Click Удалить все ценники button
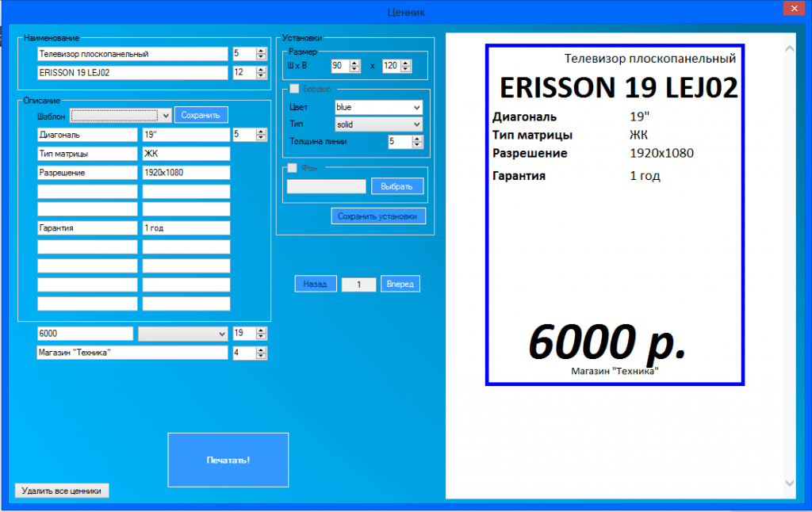 coord(62,491)
